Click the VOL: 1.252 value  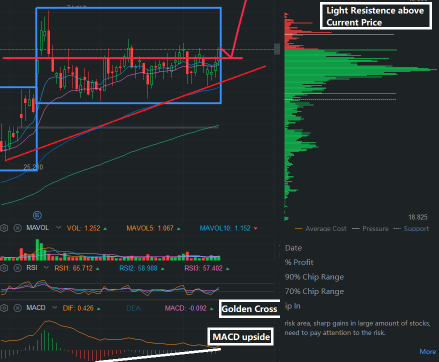[84, 228]
